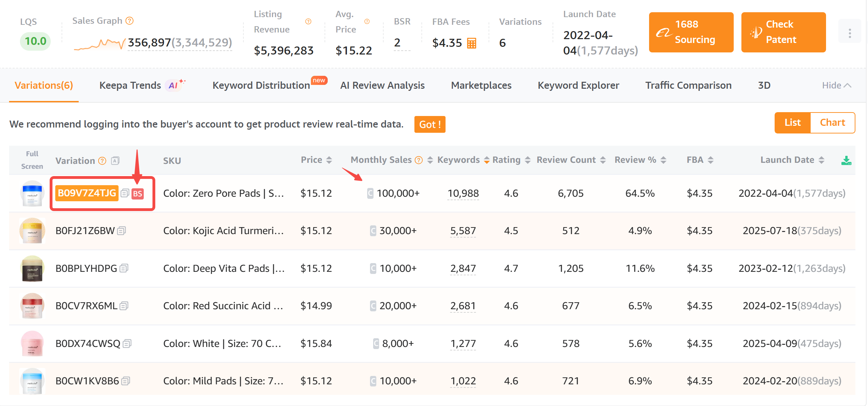Click the Listing Revenue help icon
The height and width of the screenshot is (406, 868).
point(308,22)
